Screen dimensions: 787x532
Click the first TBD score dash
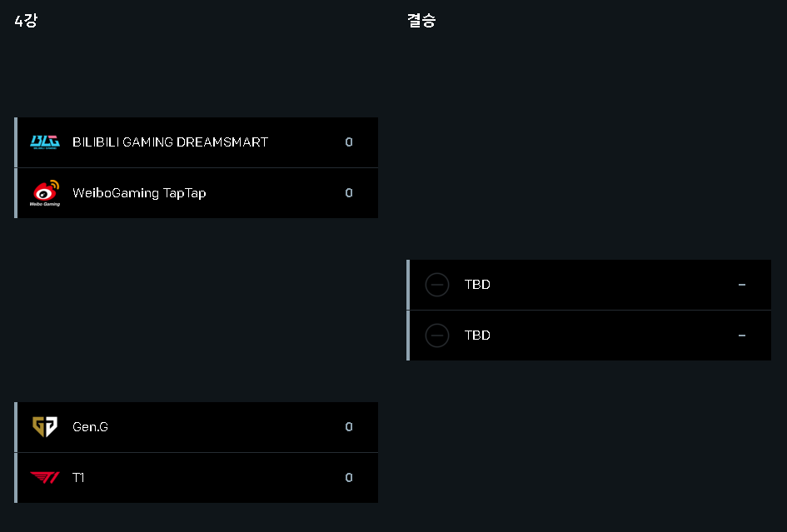742,285
